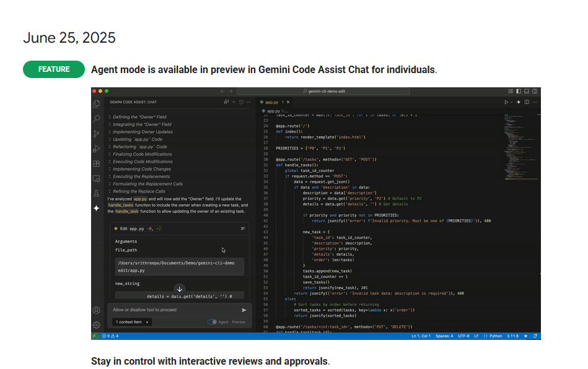Expand 'Defining the "Owner" Field' thinking step
Image resolution: width=588 pixels, height=369 pixels.
coord(139,117)
